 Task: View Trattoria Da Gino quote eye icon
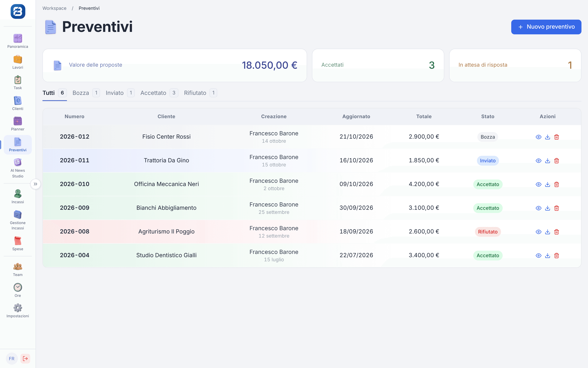538,161
